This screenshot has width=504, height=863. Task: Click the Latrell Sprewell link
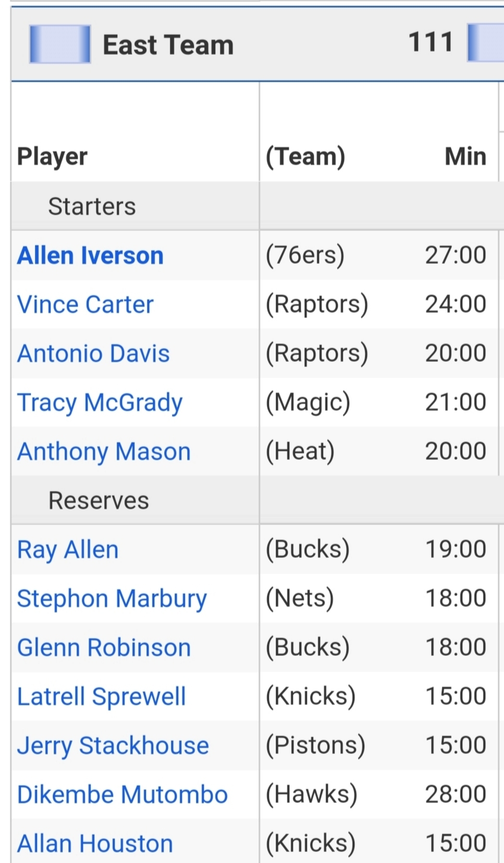click(x=101, y=697)
